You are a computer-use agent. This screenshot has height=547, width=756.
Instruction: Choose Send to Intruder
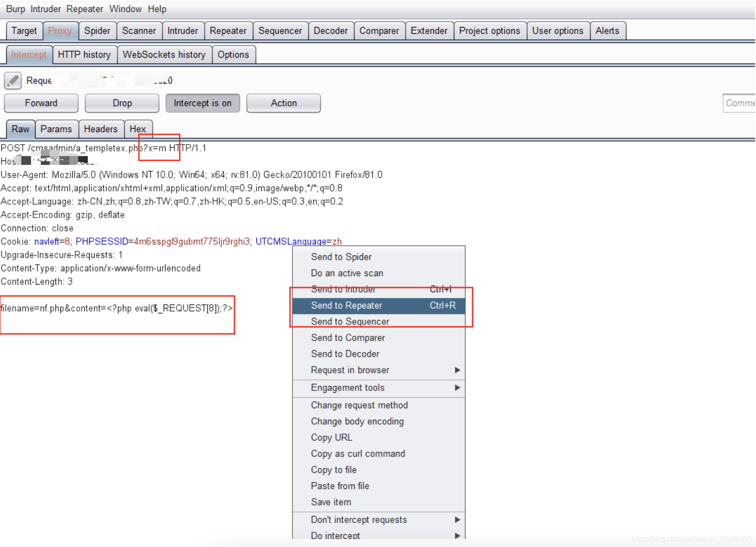click(x=379, y=289)
